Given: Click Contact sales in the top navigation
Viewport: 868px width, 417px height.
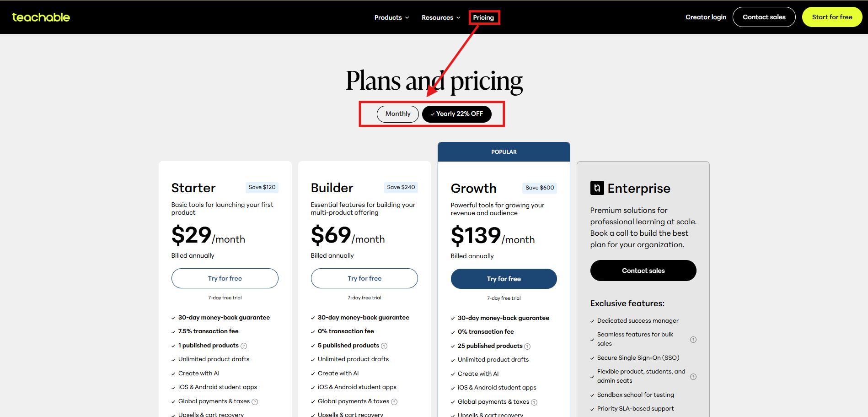Looking at the screenshot, I should tap(764, 17).
